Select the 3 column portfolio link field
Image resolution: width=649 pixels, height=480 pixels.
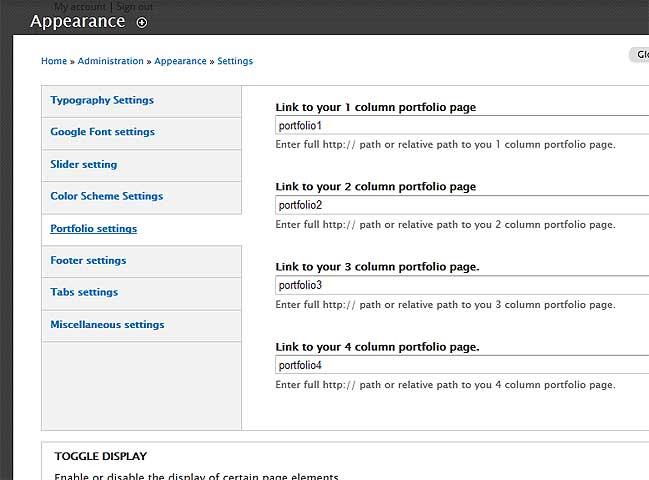(x=460, y=285)
